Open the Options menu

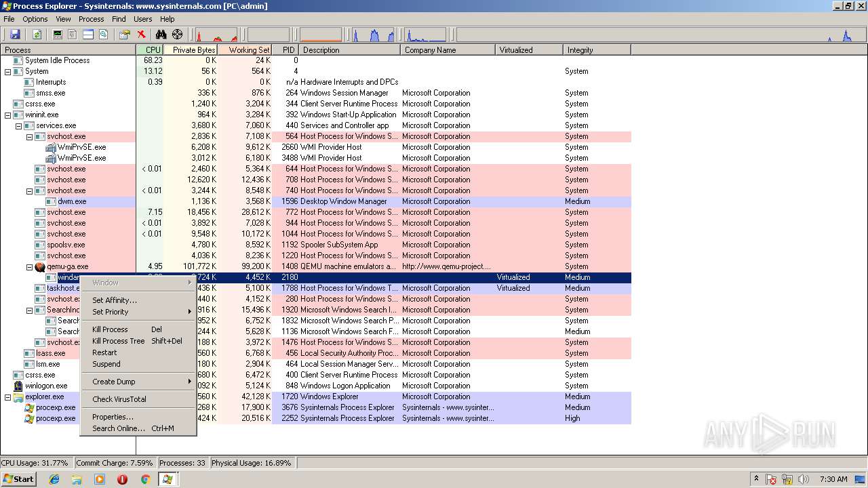[35, 19]
